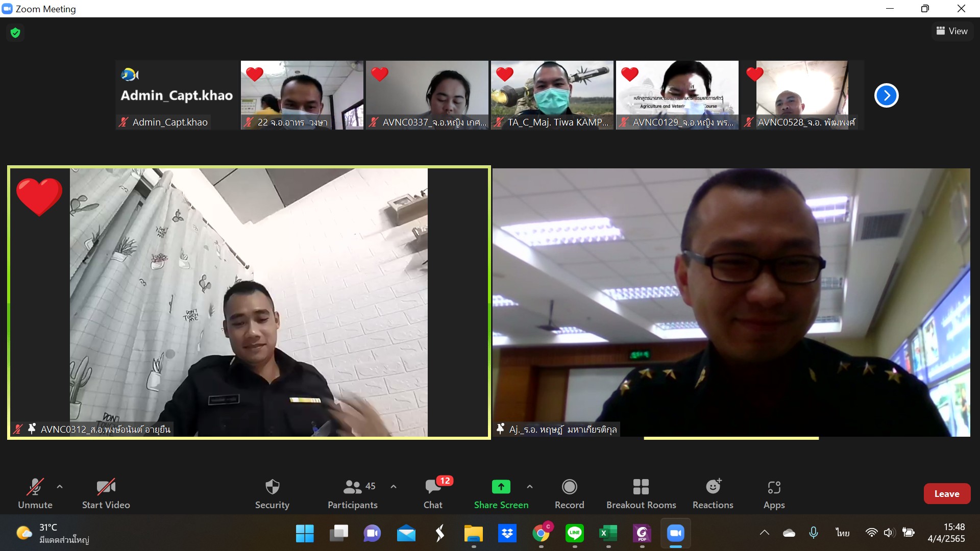Click pin icon on AVNC0312 name label
980x551 pixels.
tap(32, 429)
